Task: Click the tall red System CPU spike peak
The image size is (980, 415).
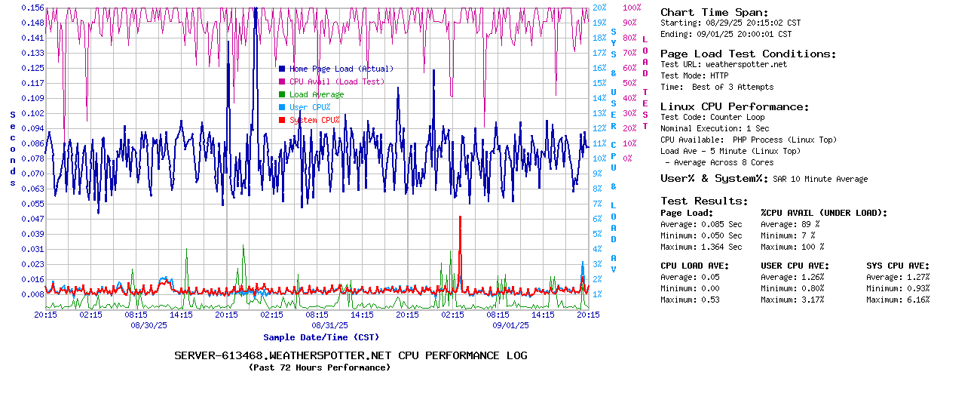Action: pyautogui.click(x=460, y=218)
